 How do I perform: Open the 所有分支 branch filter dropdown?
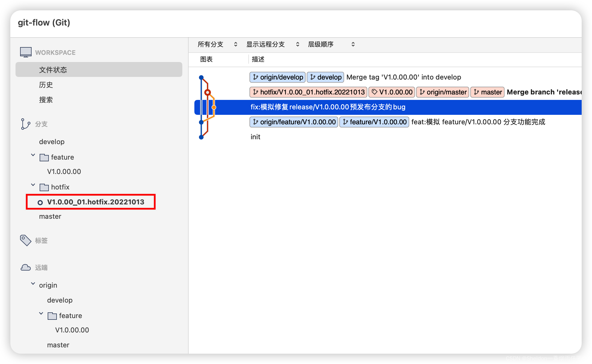(218, 44)
